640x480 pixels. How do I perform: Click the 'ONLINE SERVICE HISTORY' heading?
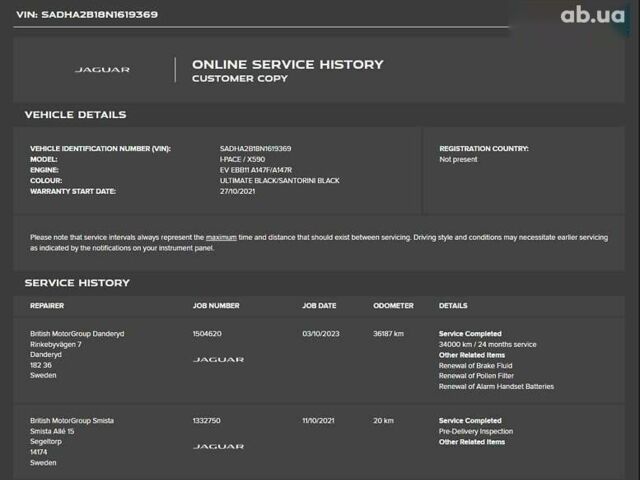pyautogui.click(x=288, y=64)
